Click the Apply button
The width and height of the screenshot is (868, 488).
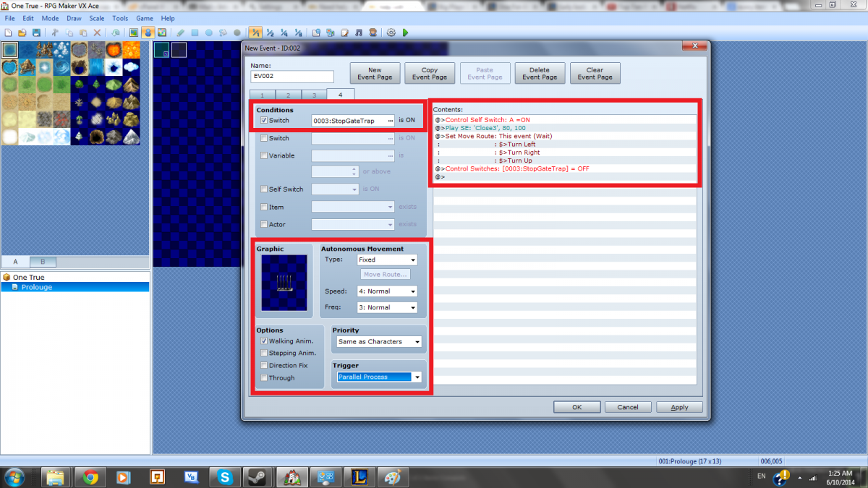point(679,407)
